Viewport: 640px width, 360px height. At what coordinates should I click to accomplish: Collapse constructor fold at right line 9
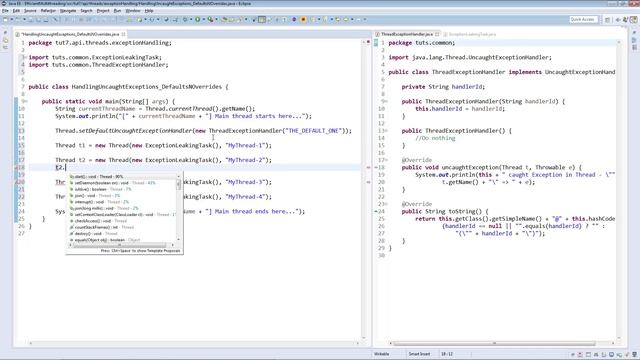[386, 101]
